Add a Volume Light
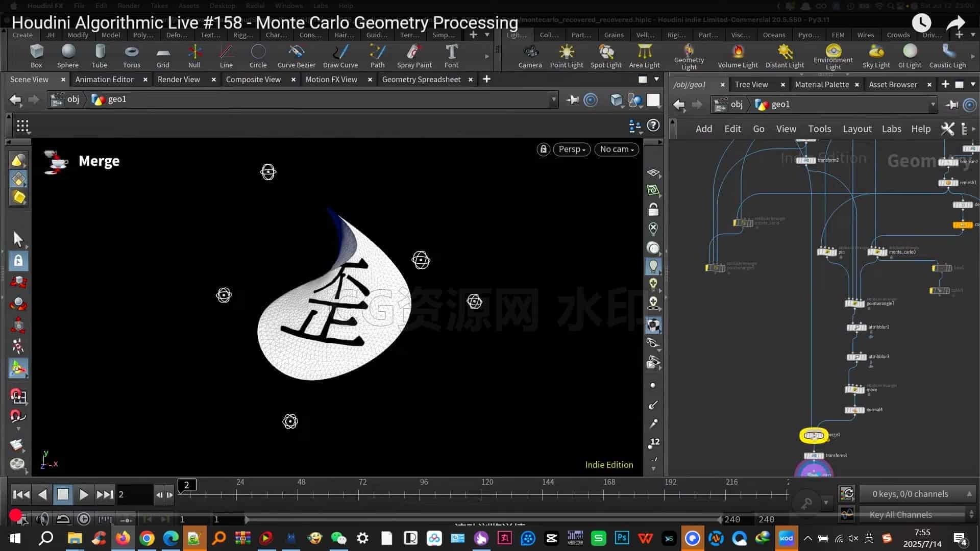The width and height of the screenshot is (980, 551). click(x=738, y=56)
